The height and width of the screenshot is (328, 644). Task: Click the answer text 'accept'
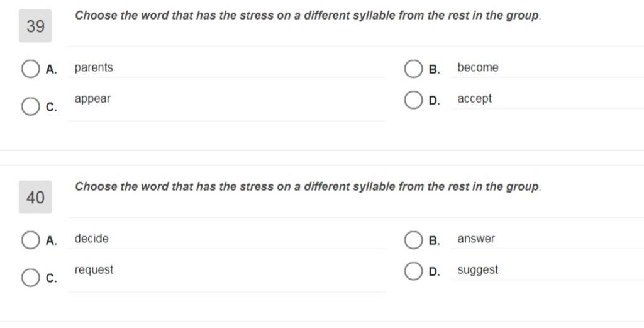(475, 99)
